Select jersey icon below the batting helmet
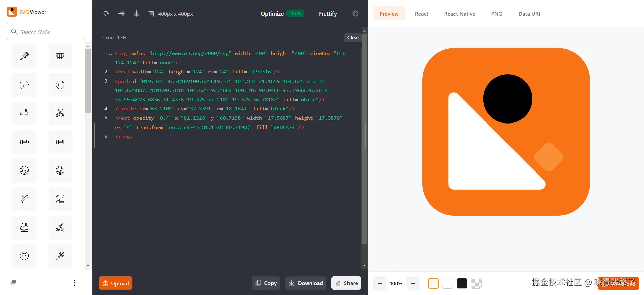The width and height of the screenshot is (644, 295). point(24,113)
